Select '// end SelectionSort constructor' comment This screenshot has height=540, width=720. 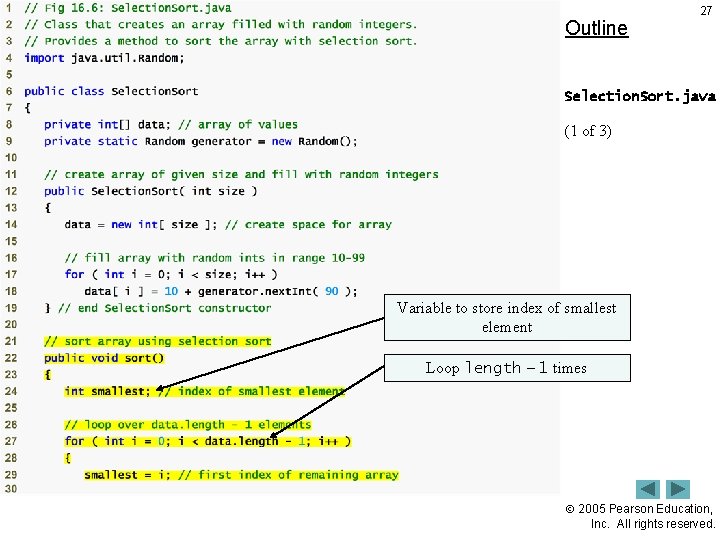click(x=164, y=308)
